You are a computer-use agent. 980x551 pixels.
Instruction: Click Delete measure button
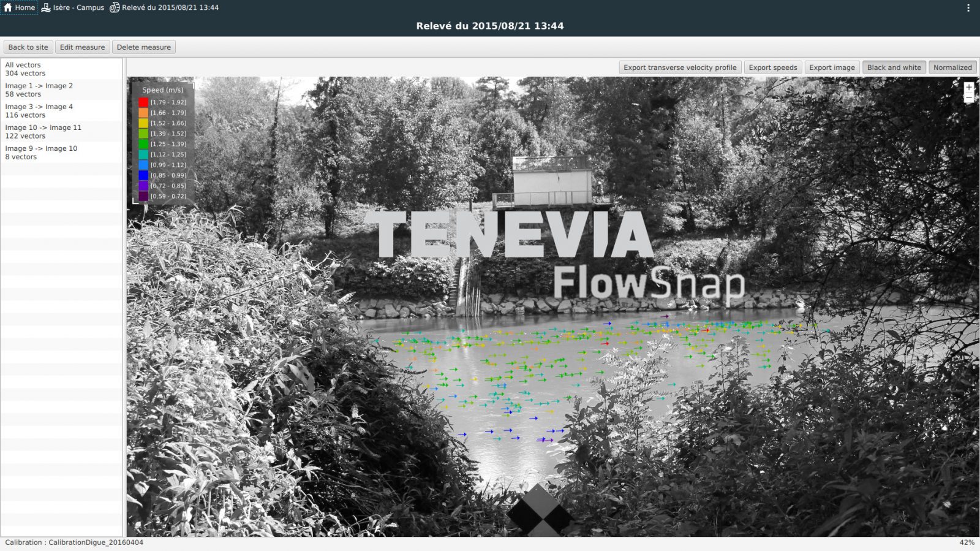(144, 47)
